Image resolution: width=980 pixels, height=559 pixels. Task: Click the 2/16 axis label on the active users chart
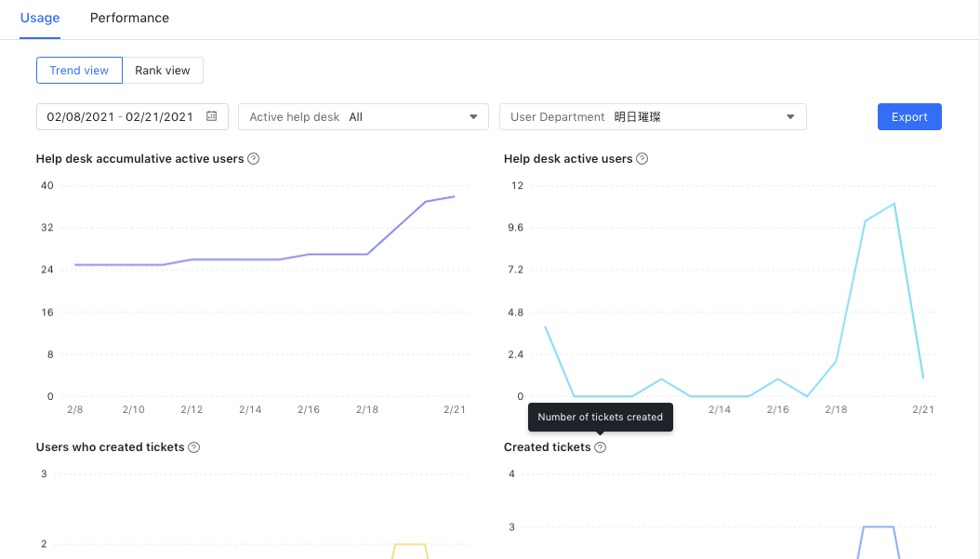(x=777, y=408)
